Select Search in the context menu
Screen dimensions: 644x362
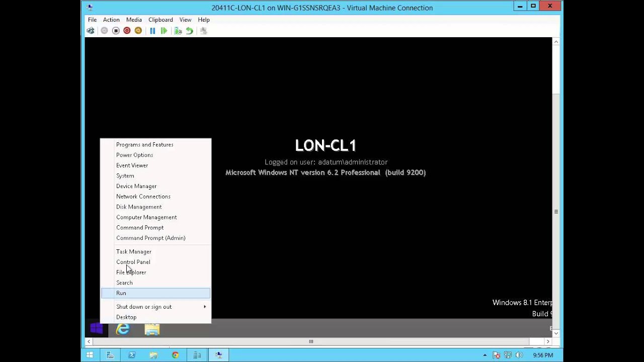coord(155,283)
